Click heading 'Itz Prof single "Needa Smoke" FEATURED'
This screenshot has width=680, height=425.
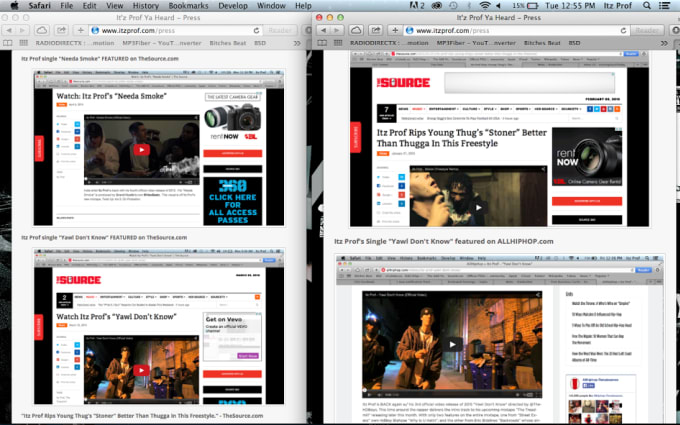tap(100, 59)
